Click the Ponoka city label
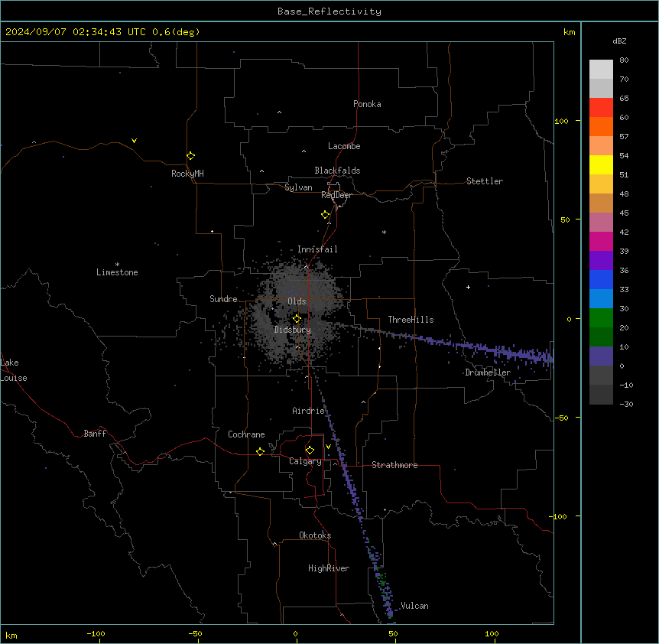This screenshot has width=659, height=644. pyautogui.click(x=367, y=104)
